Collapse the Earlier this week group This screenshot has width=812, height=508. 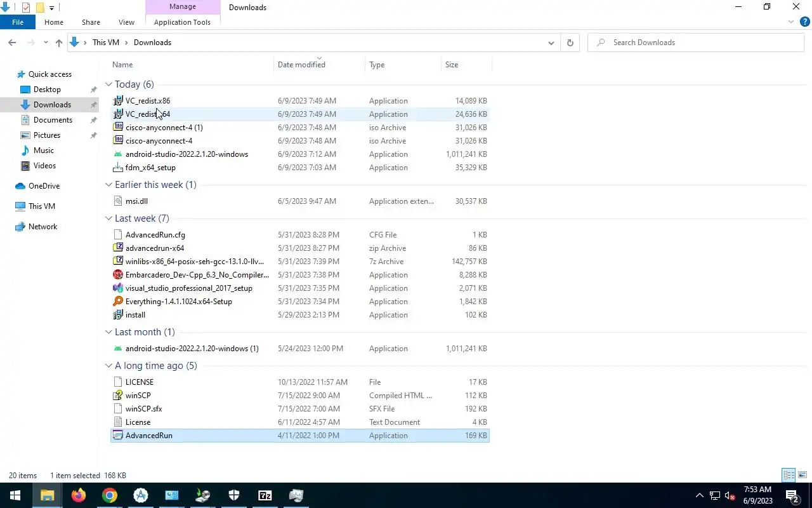[x=108, y=185]
